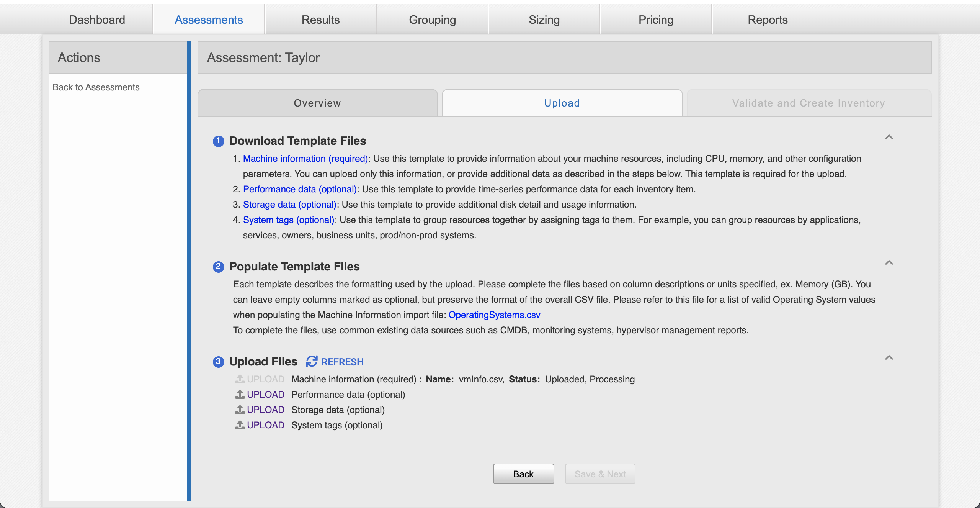Click the Save & Next button

[600, 474]
